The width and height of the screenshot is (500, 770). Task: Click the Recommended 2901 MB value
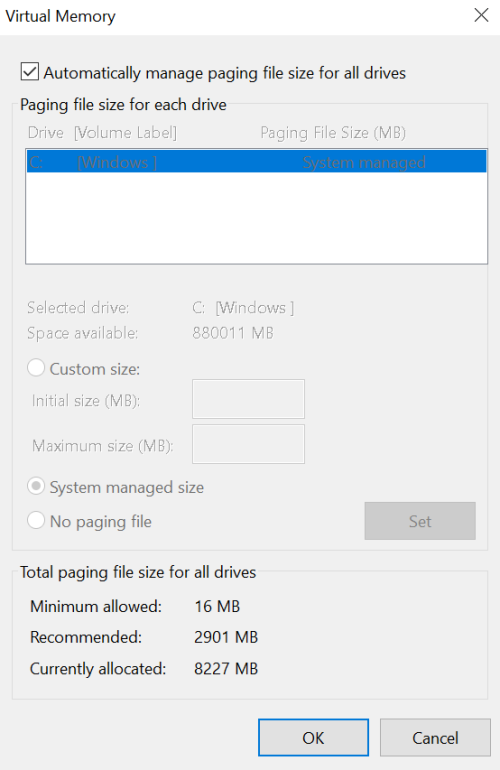[226, 637]
